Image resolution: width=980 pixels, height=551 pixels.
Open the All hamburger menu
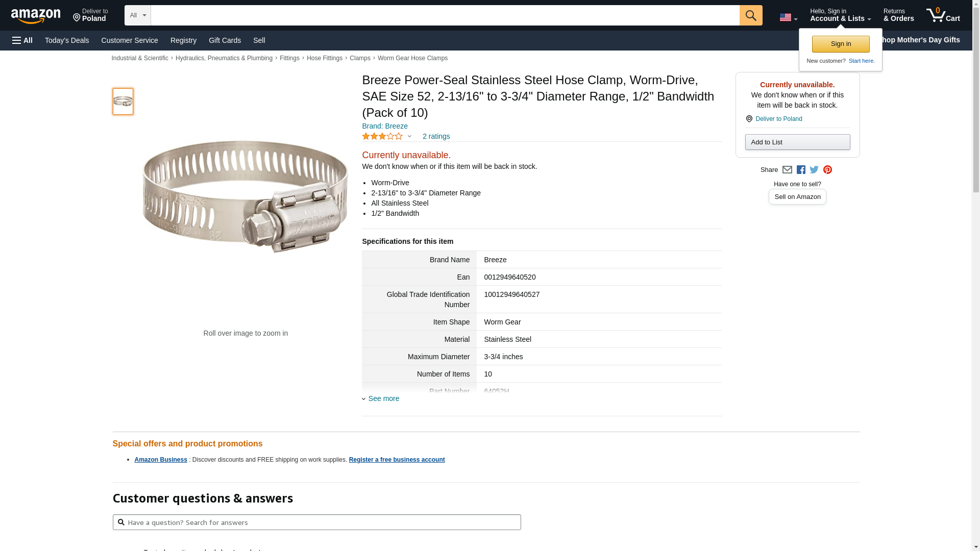coord(22,40)
